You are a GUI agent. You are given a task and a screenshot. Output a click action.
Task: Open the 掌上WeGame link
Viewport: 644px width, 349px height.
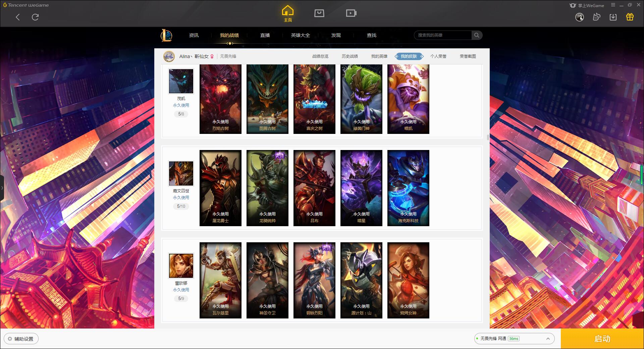click(587, 5)
